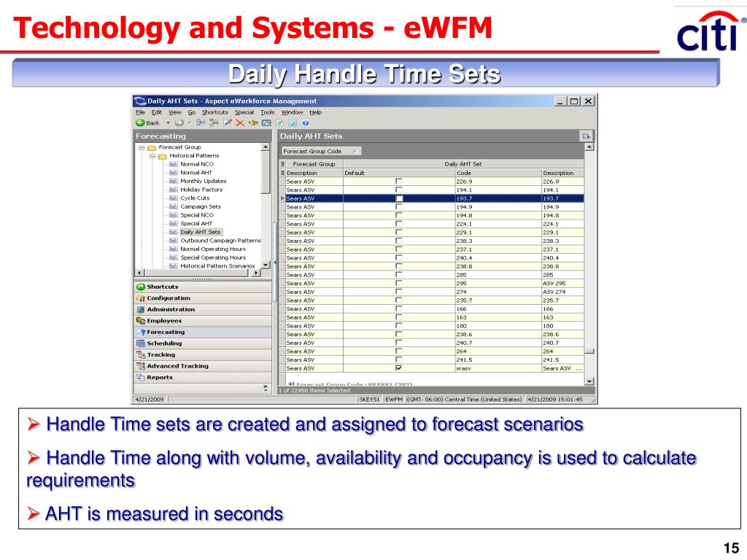Open the Tools menu
This screenshot has width=747, height=560.
[x=267, y=112]
